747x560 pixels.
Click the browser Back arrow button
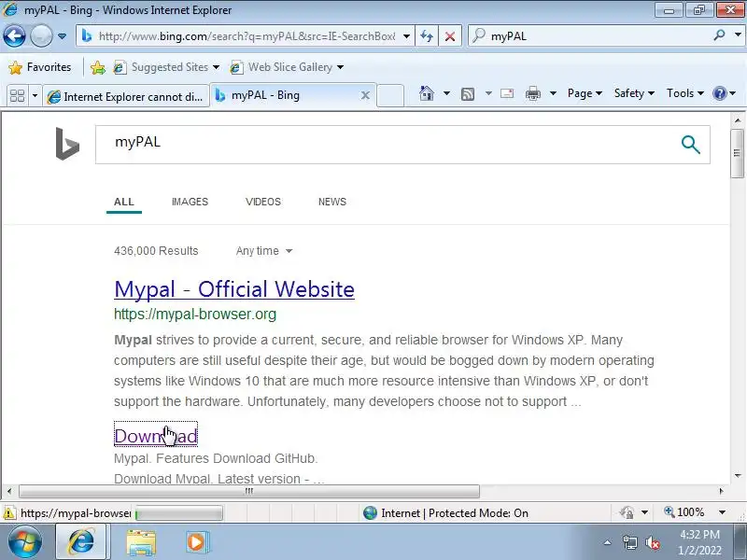(x=14, y=36)
